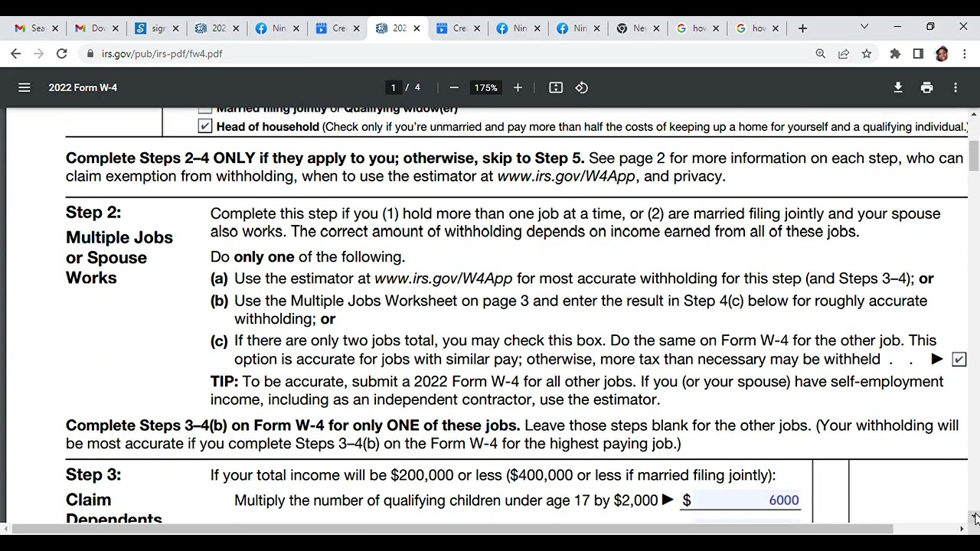
Task: Click the vertical scrollbar thumb
Action: click(974, 156)
